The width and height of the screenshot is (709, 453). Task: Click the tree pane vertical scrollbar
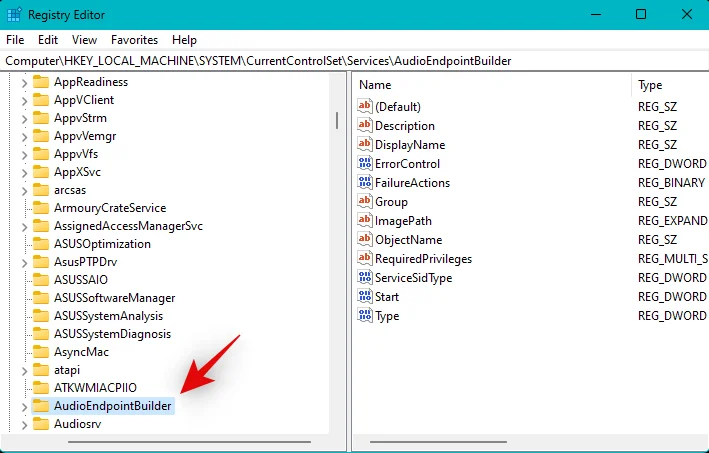(337, 250)
